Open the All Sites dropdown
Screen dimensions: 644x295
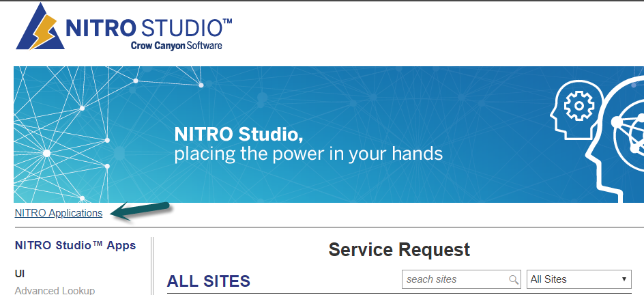[579, 279]
